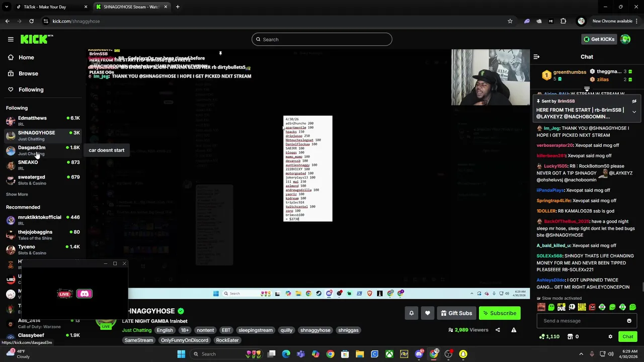Viewport: 644px width, 362px height.
Task: Show hidden system tray icons chevron
Action: pyautogui.click(x=581, y=354)
